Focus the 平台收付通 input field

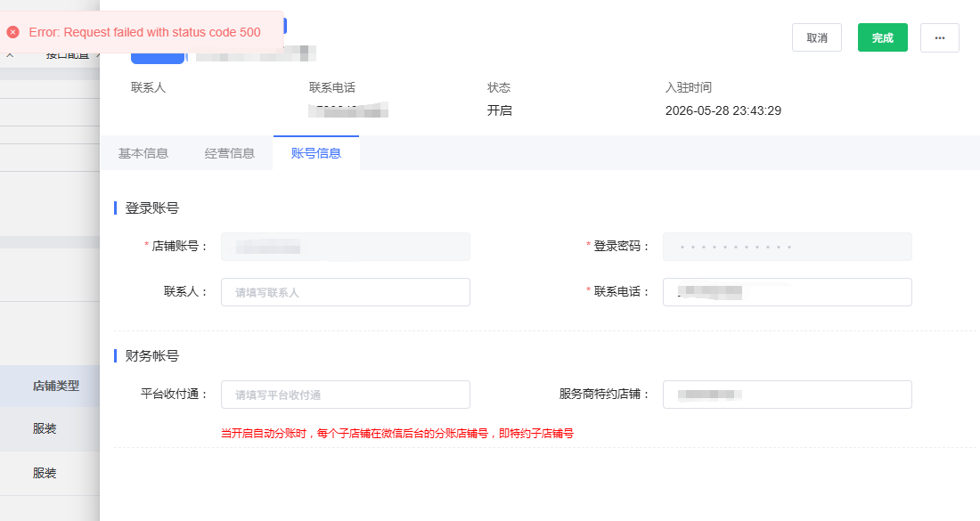click(x=346, y=395)
